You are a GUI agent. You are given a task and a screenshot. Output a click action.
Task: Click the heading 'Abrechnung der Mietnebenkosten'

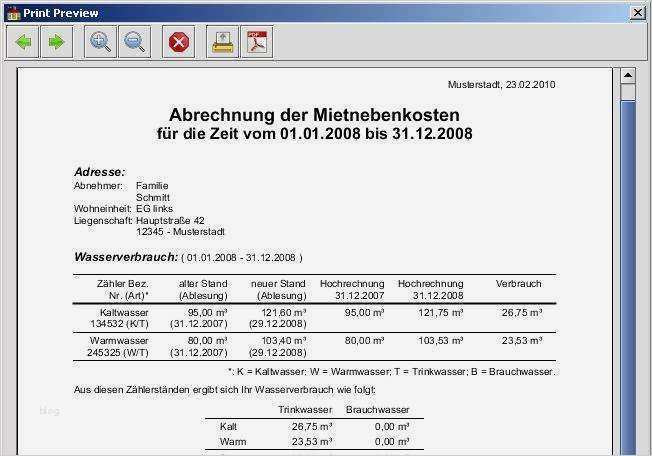click(314, 115)
